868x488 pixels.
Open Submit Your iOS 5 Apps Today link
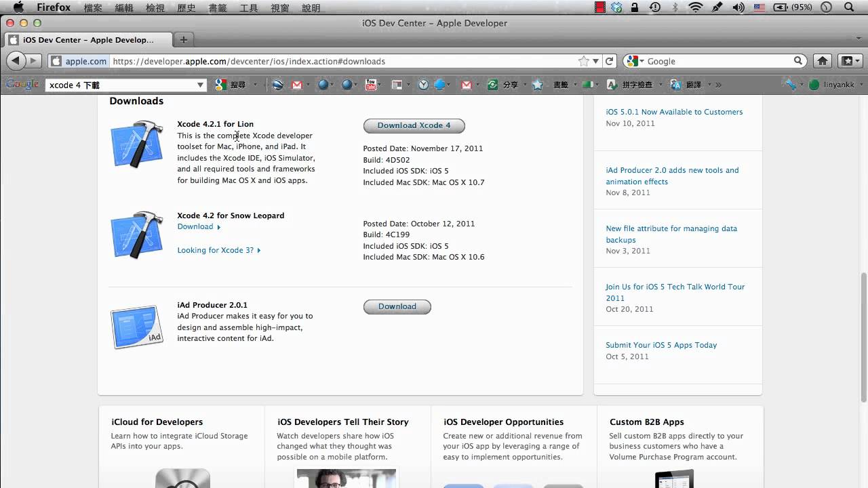661,345
